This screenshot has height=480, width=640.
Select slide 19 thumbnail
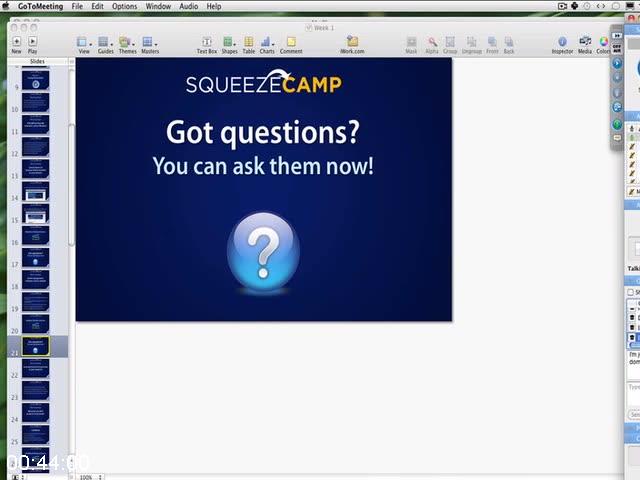(36, 302)
